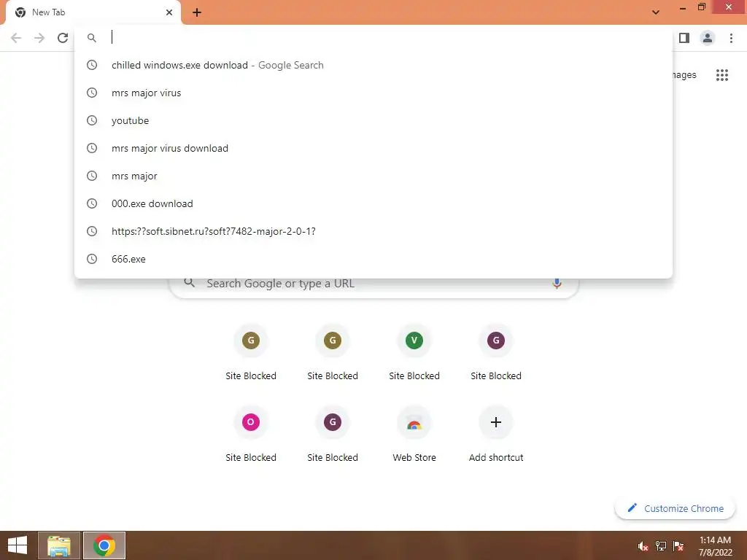Image resolution: width=747 pixels, height=560 pixels.
Task: Select the New Tab tab
Action: (x=93, y=12)
